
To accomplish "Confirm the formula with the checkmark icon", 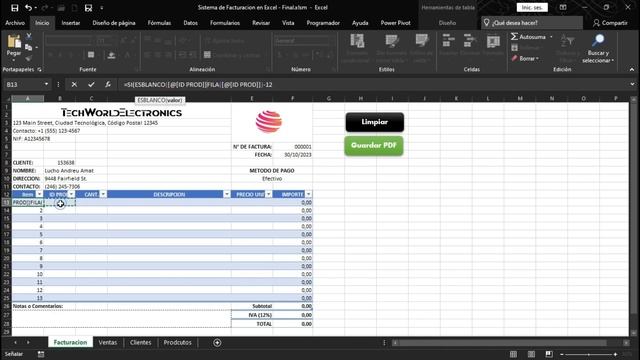I will click(91, 84).
